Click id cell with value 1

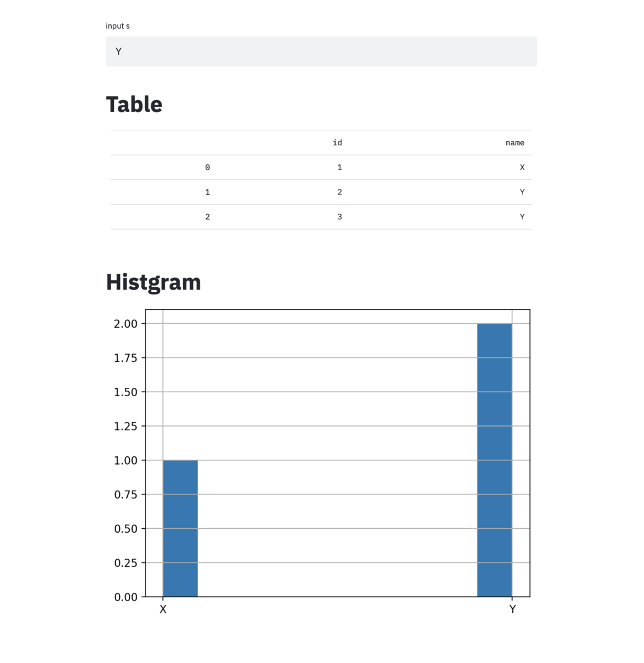339,167
